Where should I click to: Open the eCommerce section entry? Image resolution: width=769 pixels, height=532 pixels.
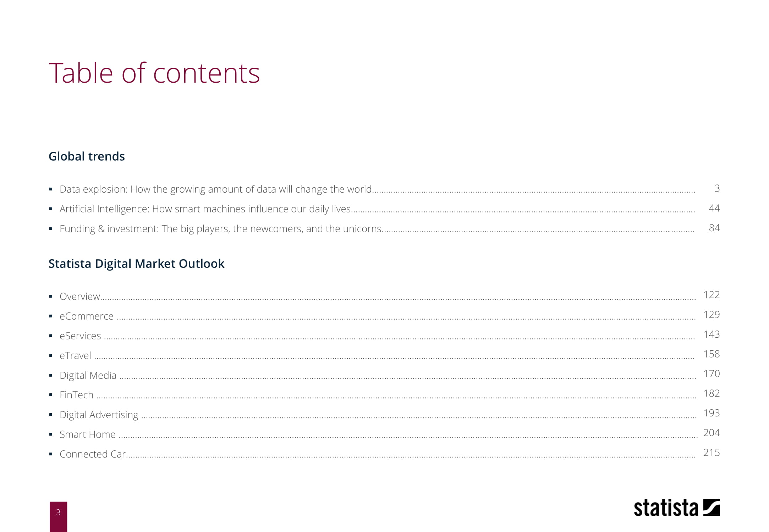point(87,316)
